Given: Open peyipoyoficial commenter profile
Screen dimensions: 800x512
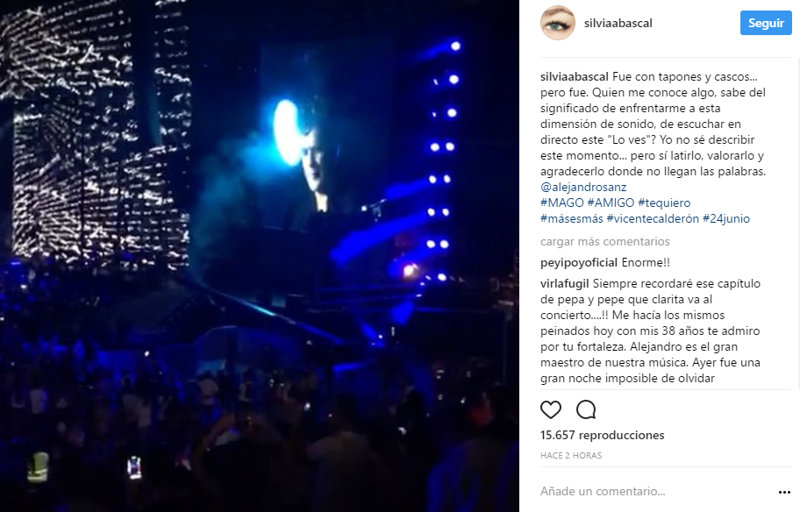Looking at the screenshot, I should 579,263.
